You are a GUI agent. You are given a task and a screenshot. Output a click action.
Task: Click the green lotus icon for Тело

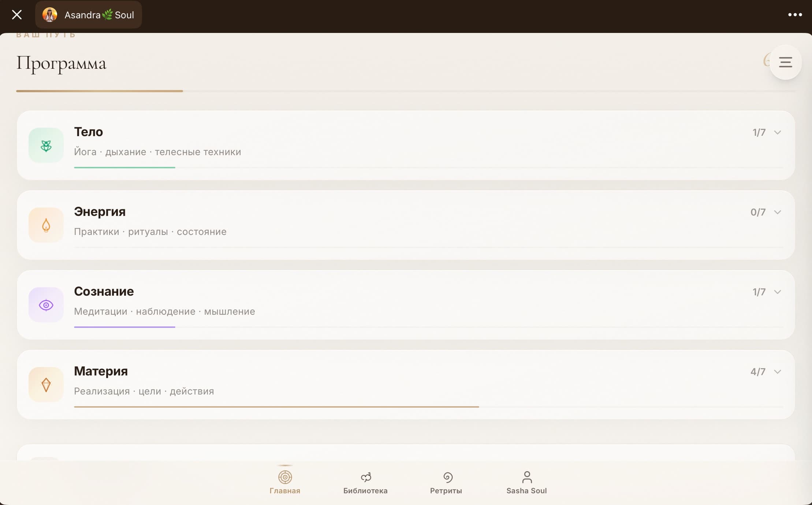click(x=46, y=145)
